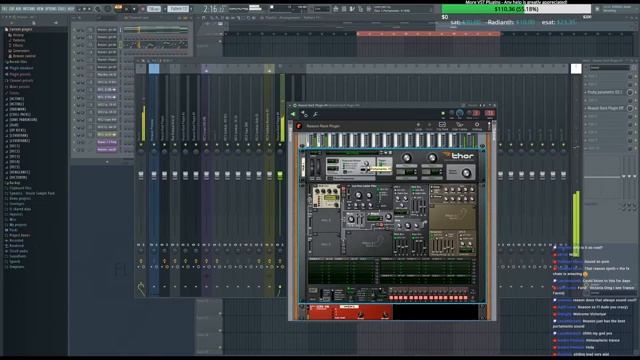Click red device at rack bottom
This screenshot has width=640, height=360.
(349, 312)
